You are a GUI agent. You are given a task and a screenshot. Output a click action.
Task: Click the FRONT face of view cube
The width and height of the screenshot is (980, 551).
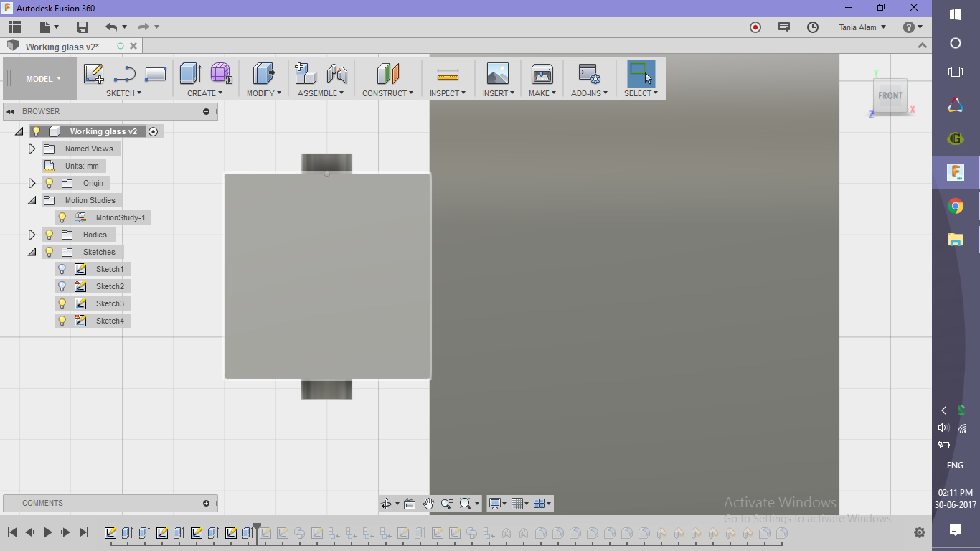[x=890, y=95]
